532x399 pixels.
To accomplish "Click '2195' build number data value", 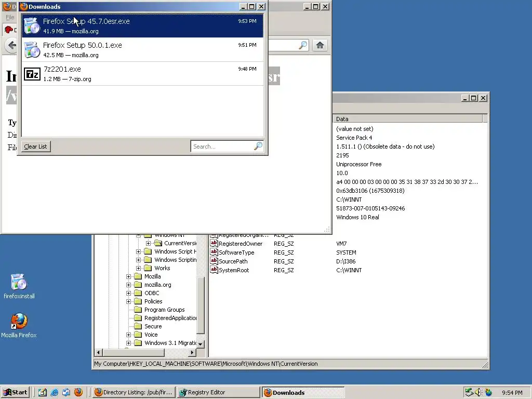I will click(342, 155).
